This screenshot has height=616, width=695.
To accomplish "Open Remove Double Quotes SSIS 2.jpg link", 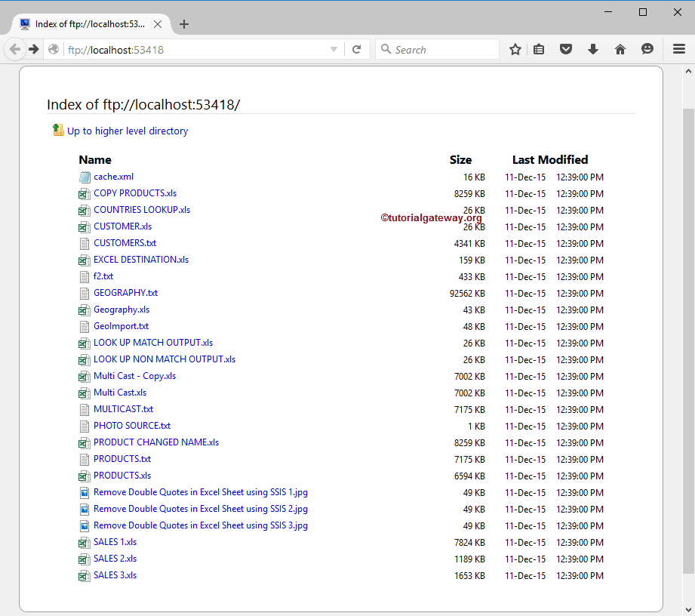I will (200, 509).
